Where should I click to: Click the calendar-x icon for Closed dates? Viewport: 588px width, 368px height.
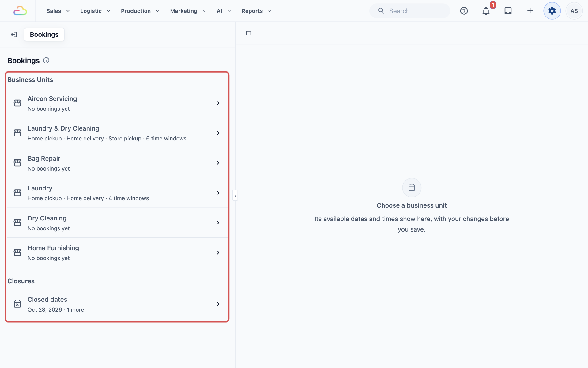pos(17,304)
